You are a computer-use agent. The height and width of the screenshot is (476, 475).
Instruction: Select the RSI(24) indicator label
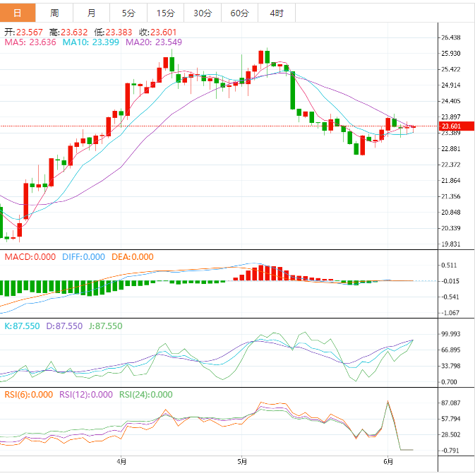pos(145,395)
